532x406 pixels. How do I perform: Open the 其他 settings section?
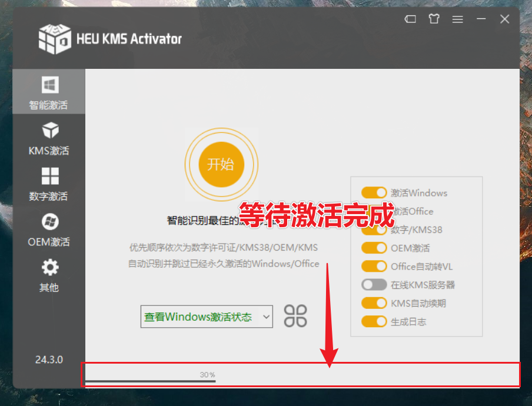click(48, 276)
